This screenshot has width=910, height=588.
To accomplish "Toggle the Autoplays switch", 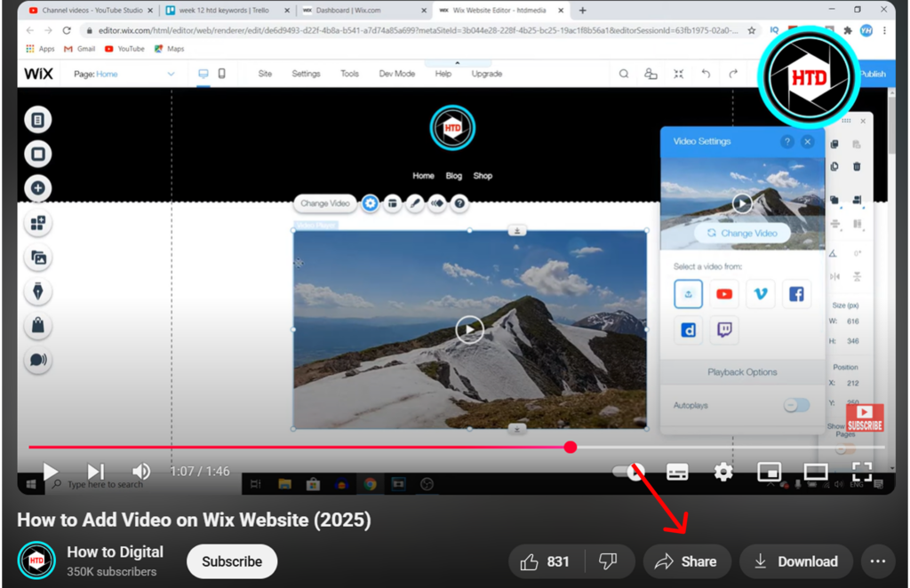I will coord(796,405).
